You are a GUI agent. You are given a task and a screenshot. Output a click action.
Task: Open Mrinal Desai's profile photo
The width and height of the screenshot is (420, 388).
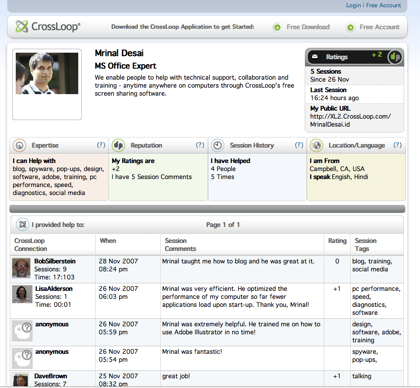(x=47, y=73)
